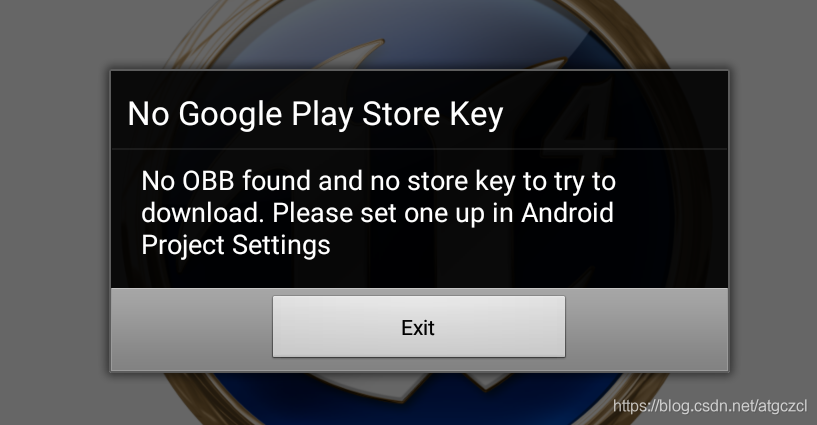Select "Project Settings" text in the message
Image resolution: width=817 pixels, height=425 pixels.
pos(236,245)
